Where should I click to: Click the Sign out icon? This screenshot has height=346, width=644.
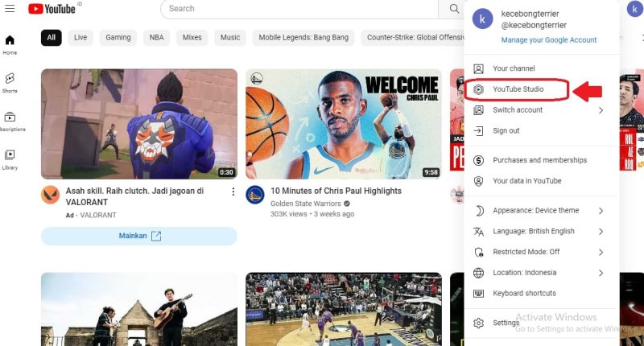point(478,131)
